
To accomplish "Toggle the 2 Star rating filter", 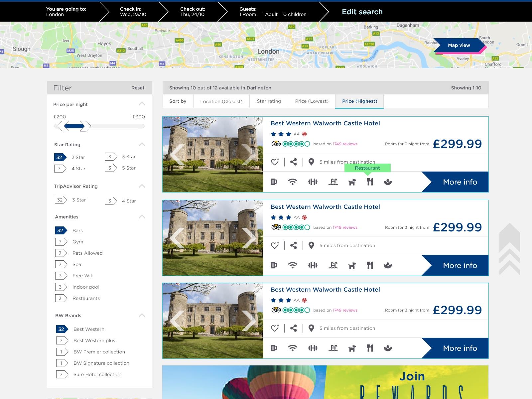I will tap(61, 157).
